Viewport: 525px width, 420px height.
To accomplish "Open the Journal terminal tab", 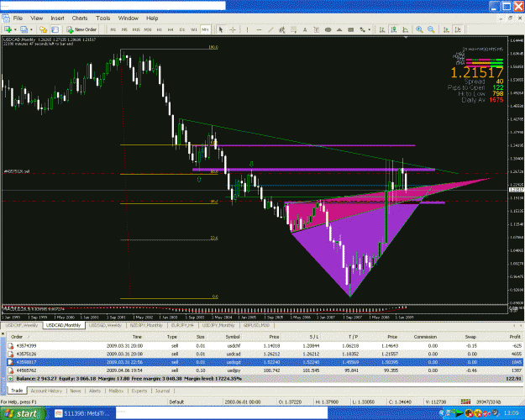I will pyautogui.click(x=162, y=391).
